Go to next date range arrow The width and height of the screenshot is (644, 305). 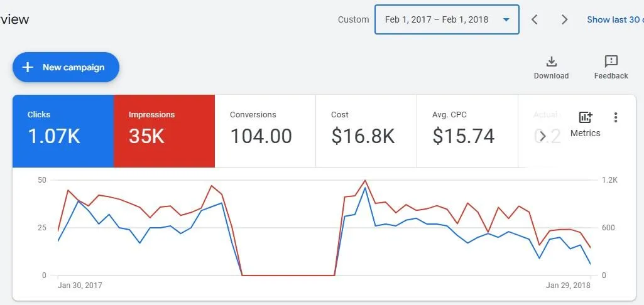click(x=565, y=19)
